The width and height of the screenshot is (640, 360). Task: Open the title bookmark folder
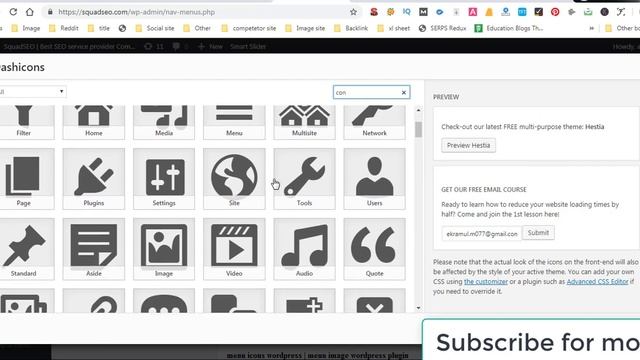coord(99,28)
